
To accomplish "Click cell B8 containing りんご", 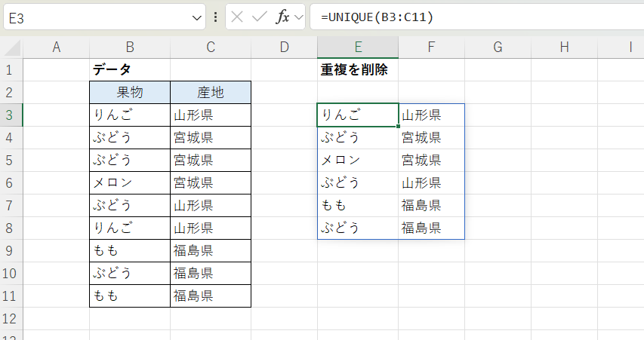I will coord(130,228).
